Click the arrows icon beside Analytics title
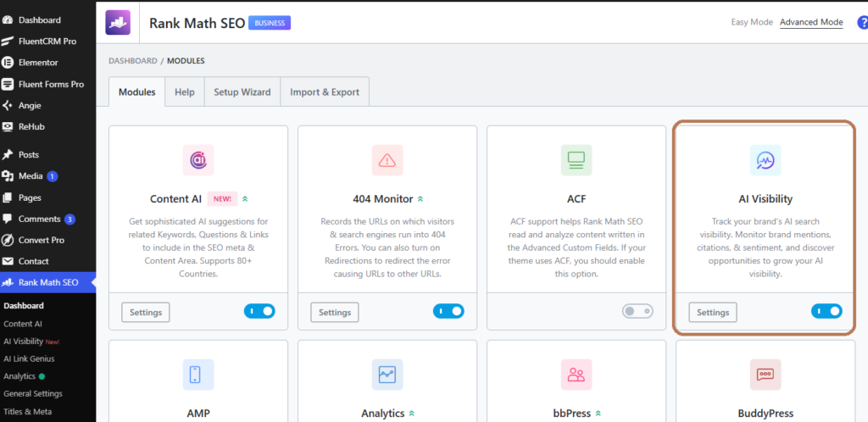The height and width of the screenshot is (422, 868). [x=412, y=414]
